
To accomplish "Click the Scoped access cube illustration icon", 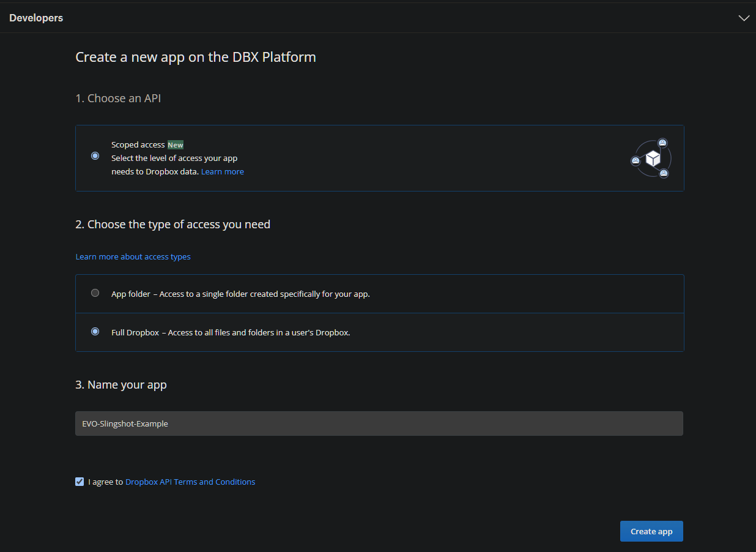I will (x=652, y=159).
